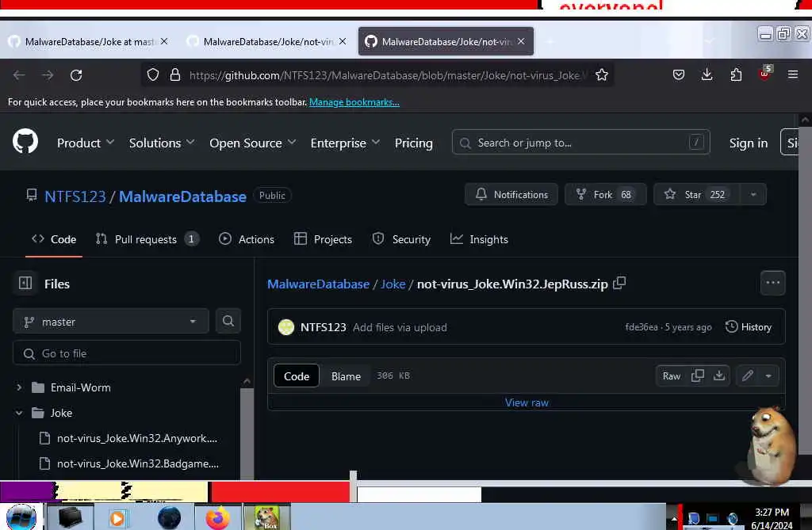
Task: Expand the Product menu
Action: pos(86,143)
